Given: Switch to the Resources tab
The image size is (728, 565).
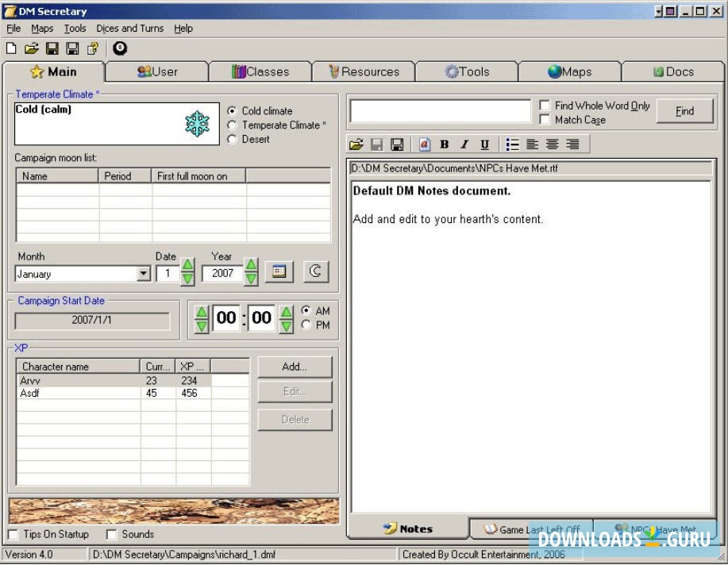Looking at the screenshot, I should (364, 72).
